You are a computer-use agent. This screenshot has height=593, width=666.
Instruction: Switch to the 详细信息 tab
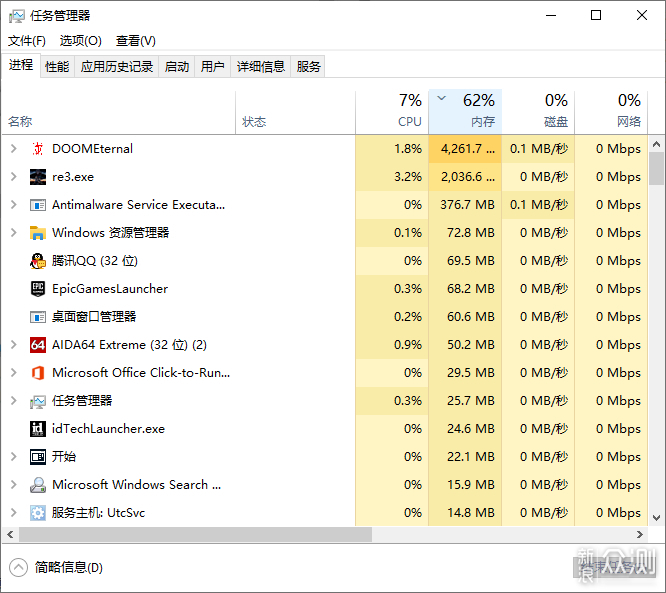[x=261, y=67]
